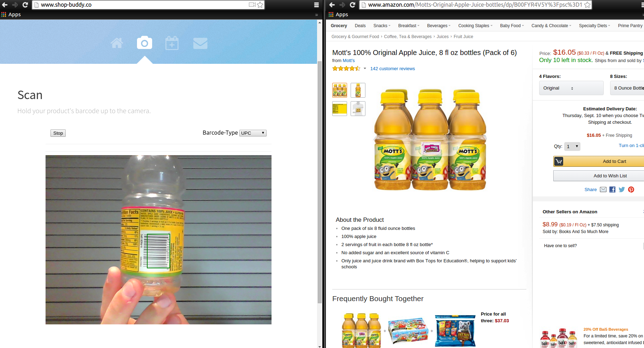644x348 pixels.
Task: Open the Grocery tab in Amazon nav
Action: (339, 26)
